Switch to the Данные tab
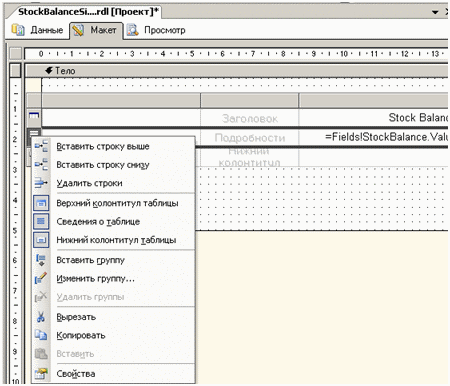This screenshot has width=450, height=386. 37,30
